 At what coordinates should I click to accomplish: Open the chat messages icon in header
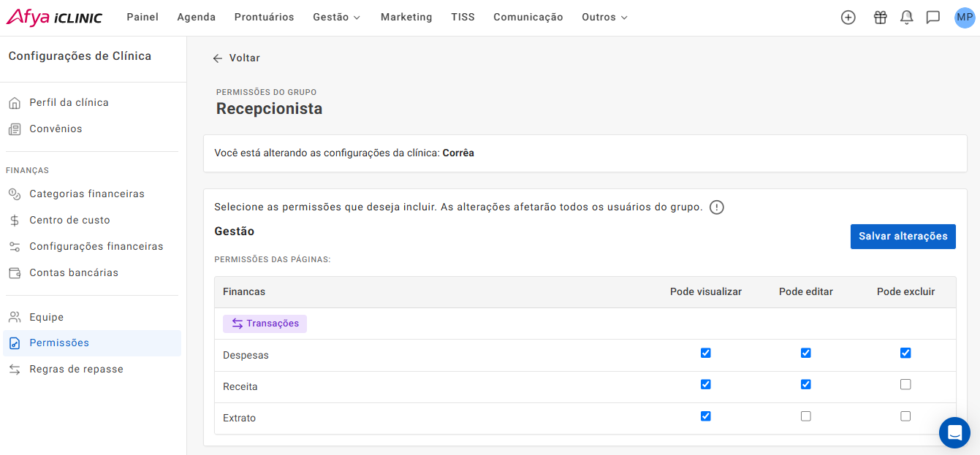click(x=932, y=18)
